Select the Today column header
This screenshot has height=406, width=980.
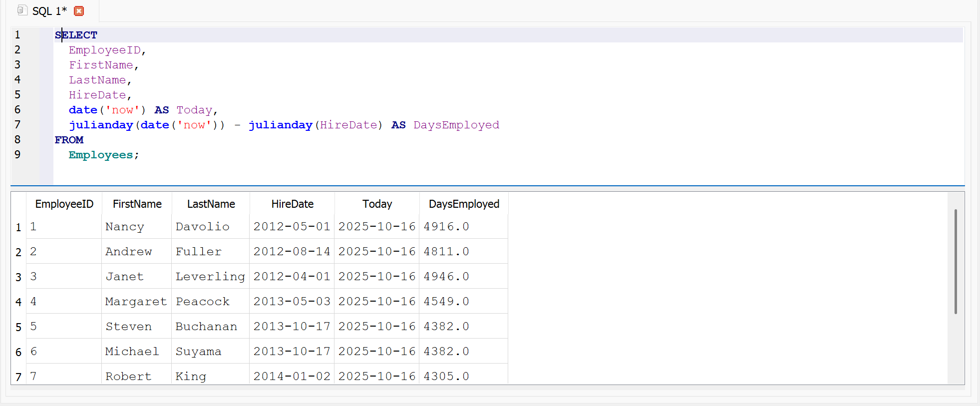pyautogui.click(x=377, y=204)
